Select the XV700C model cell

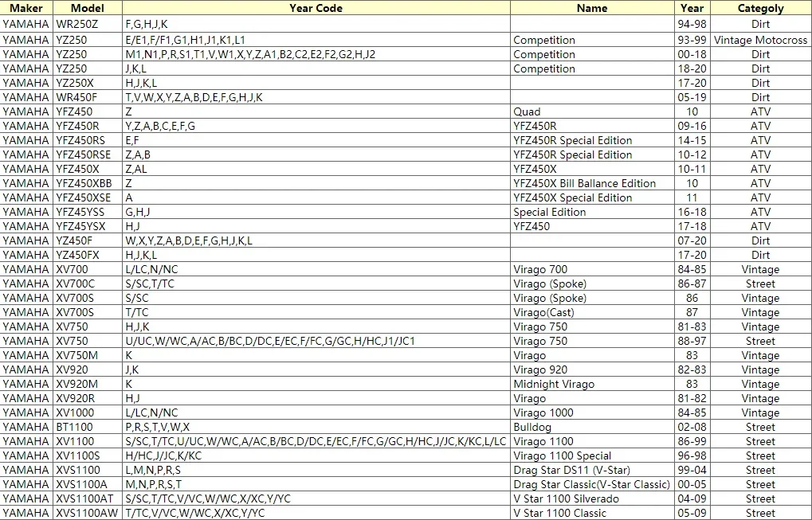[88, 283]
